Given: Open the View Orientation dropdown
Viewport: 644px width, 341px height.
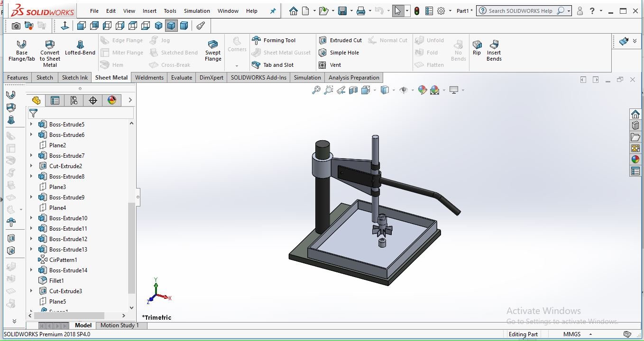Looking at the screenshot, I should coord(374,90).
